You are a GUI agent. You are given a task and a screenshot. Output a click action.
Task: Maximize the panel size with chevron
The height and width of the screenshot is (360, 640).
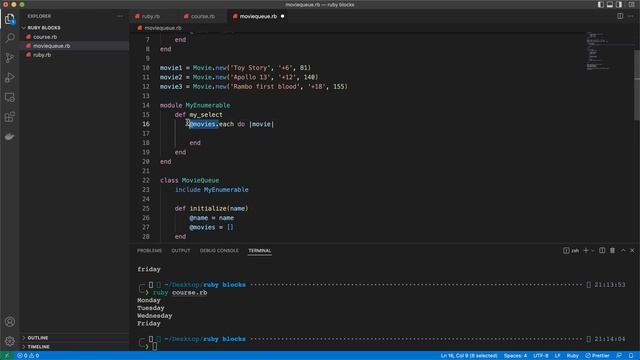tap(623, 251)
